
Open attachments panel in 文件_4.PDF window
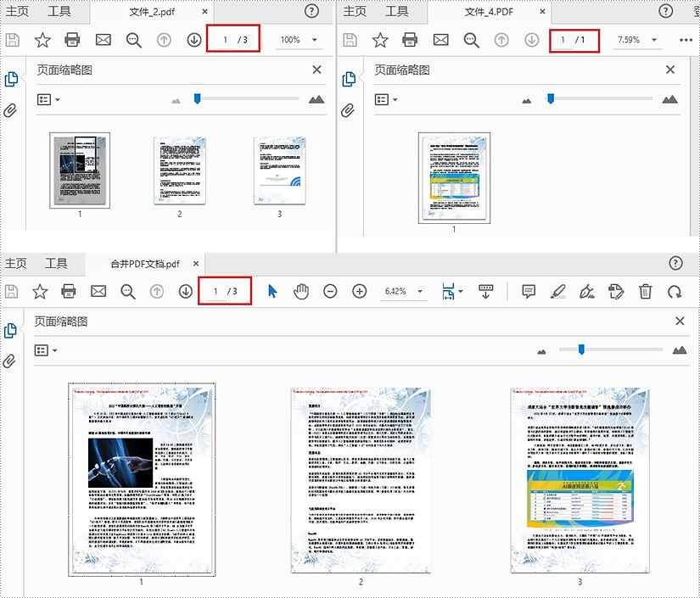(348, 110)
